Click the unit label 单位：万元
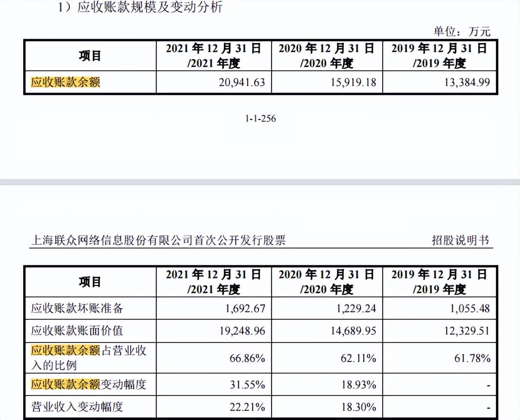 462,31
